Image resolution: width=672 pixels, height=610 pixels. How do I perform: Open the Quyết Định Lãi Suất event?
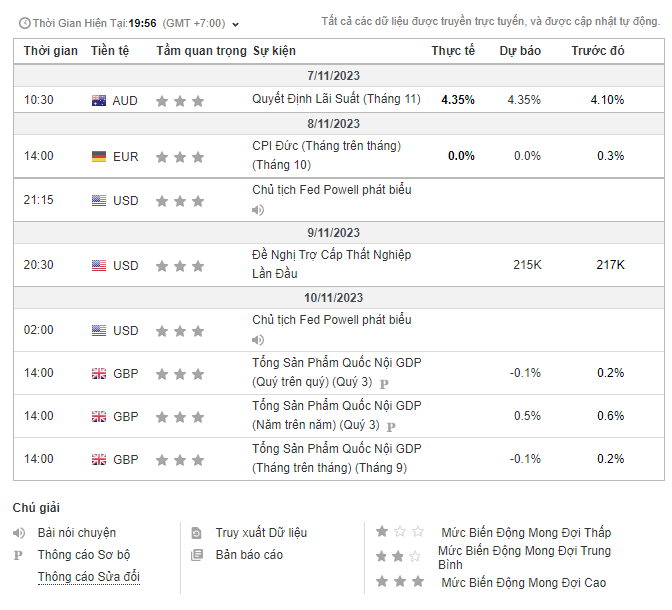coord(336,99)
